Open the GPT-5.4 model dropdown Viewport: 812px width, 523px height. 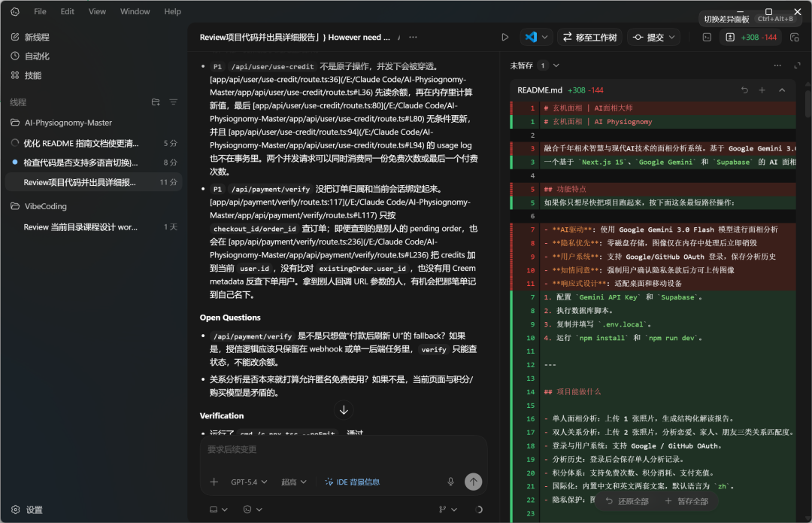coord(249,482)
